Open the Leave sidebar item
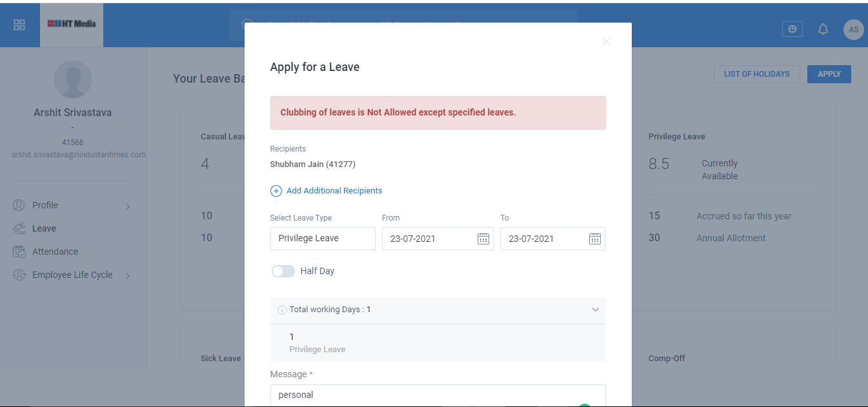 point(44,229)
